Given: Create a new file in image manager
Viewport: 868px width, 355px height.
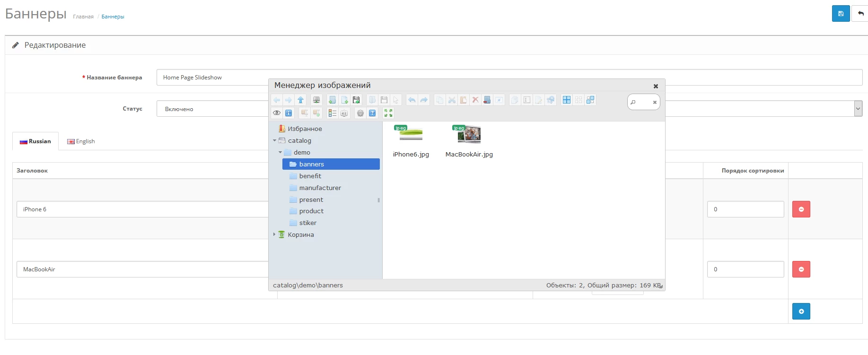Looking at the screenshot, I should click(344, 100).
